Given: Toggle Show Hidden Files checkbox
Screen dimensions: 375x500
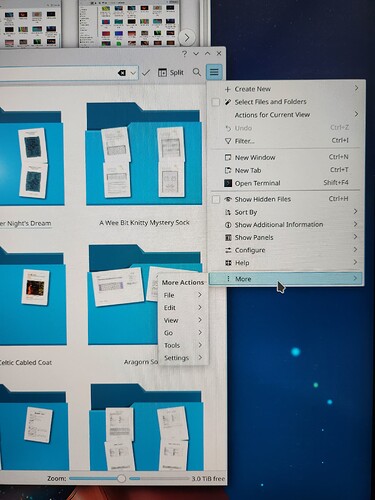Looking at the screenshot, I should pyautogui.click(x=216, y=199).
